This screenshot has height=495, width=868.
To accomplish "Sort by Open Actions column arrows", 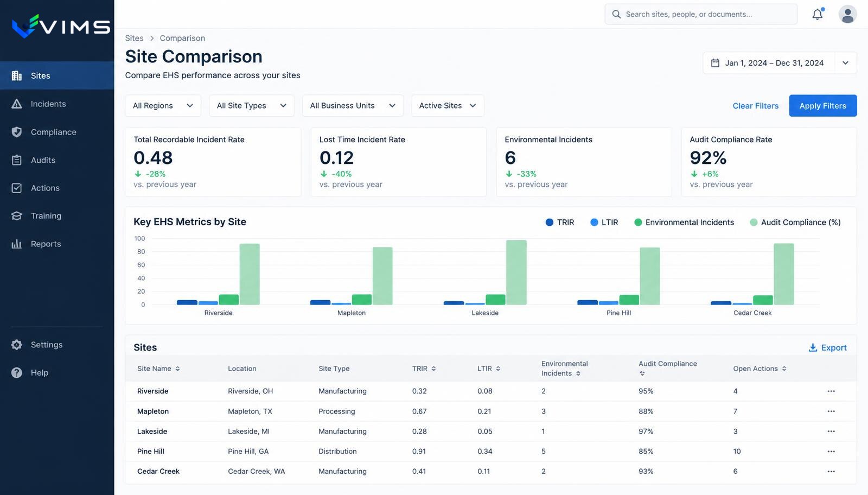I will tap(784, 369).
